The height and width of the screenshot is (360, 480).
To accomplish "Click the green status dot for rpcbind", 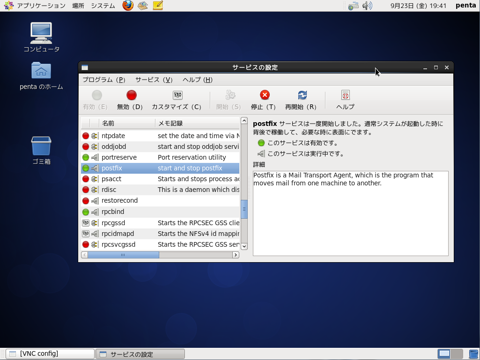I will point(86,212).
